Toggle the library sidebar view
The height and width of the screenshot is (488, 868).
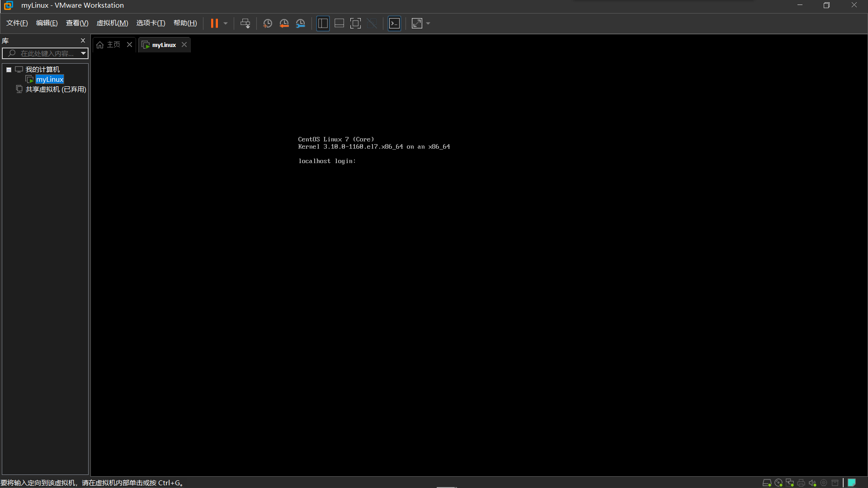[x=323, y=23]
